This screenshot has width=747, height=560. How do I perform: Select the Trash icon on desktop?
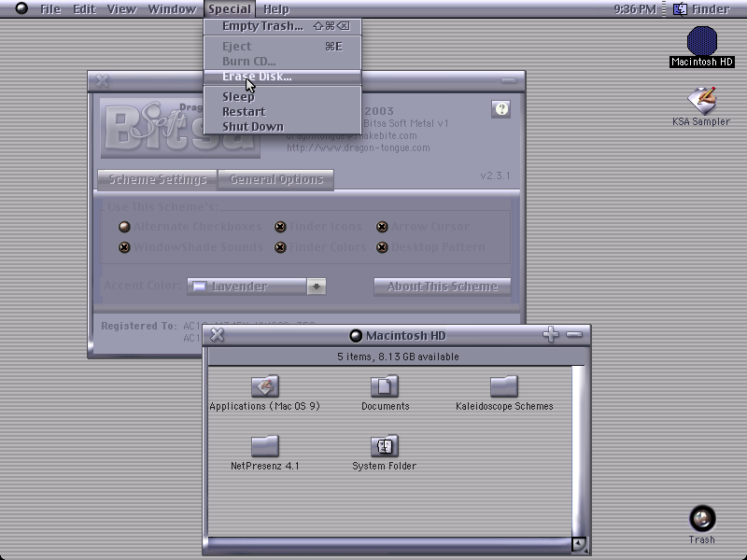[x=702, y=518]
